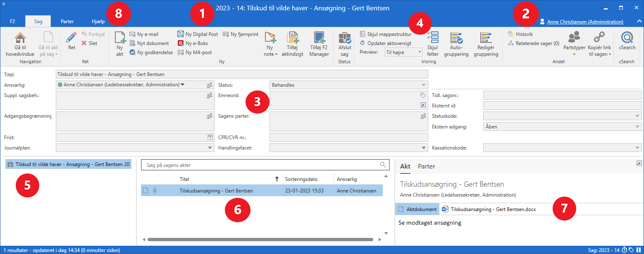Toggle Skjul felter view option
644x254 pixels.
tap(432, 38)
